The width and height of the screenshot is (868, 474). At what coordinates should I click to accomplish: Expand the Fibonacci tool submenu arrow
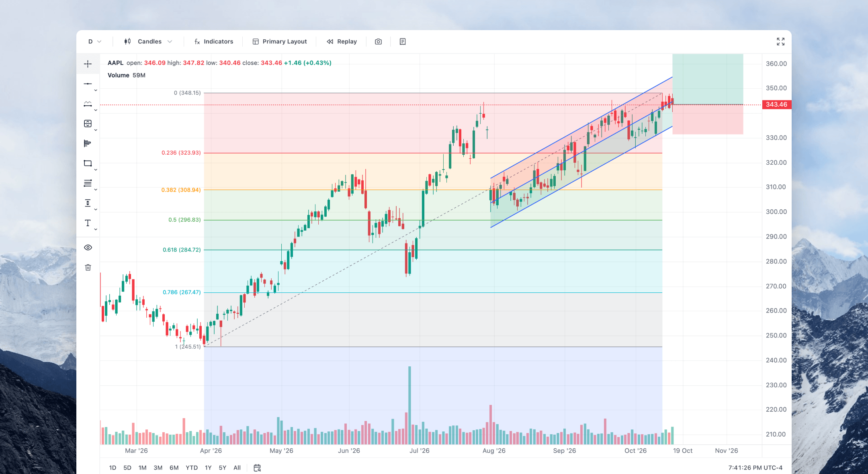click(x=96, y=190)
